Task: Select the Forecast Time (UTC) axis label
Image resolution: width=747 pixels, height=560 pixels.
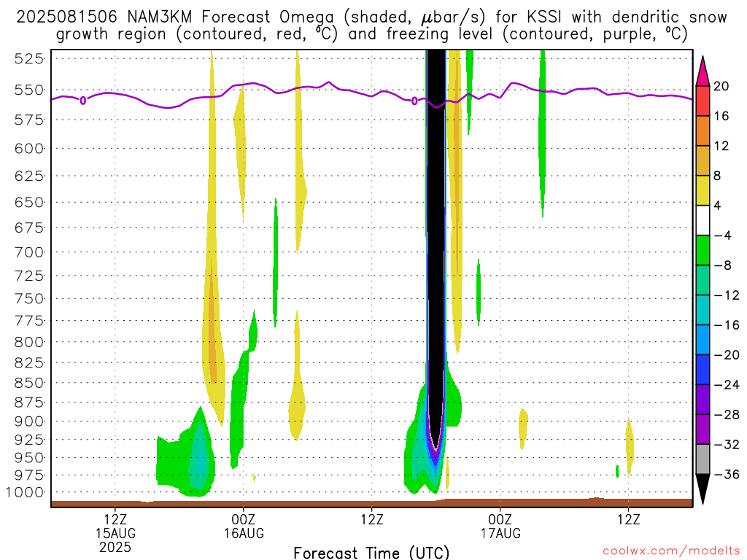Action: point(371,553)
